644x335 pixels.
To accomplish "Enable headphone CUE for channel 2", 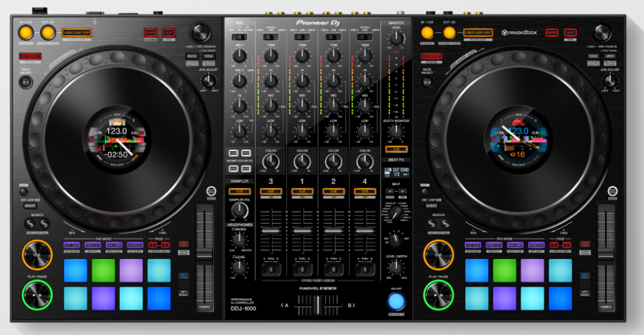I will 333,191.
